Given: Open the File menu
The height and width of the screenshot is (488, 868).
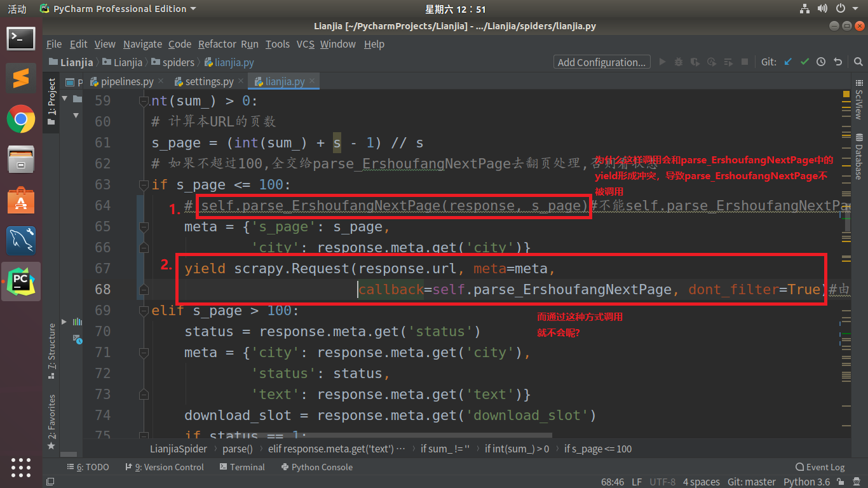Looking at the screenshot, I should pyautogui.click(x=54, y=44).
